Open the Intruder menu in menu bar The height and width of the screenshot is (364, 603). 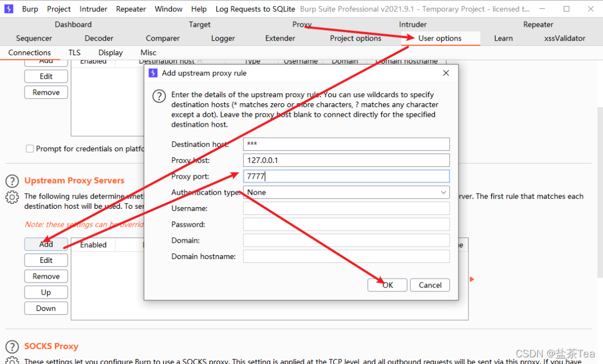(x=93, y=9)
